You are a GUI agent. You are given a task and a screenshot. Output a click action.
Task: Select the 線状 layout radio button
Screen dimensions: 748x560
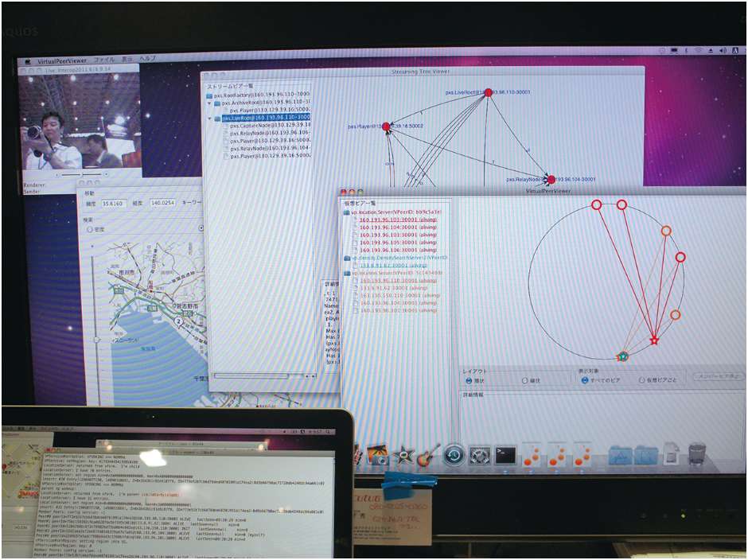[x=524, y=381]
